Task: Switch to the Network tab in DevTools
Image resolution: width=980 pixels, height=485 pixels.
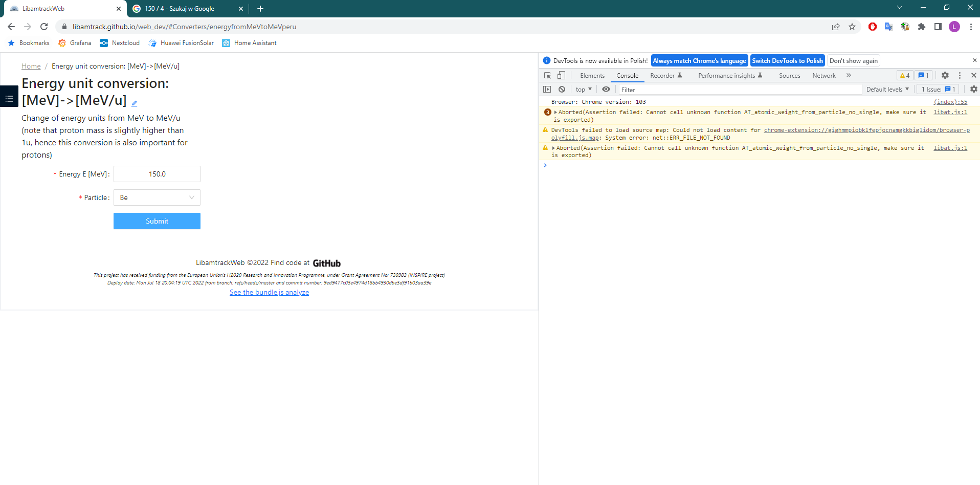Action: tap(823, 75)
